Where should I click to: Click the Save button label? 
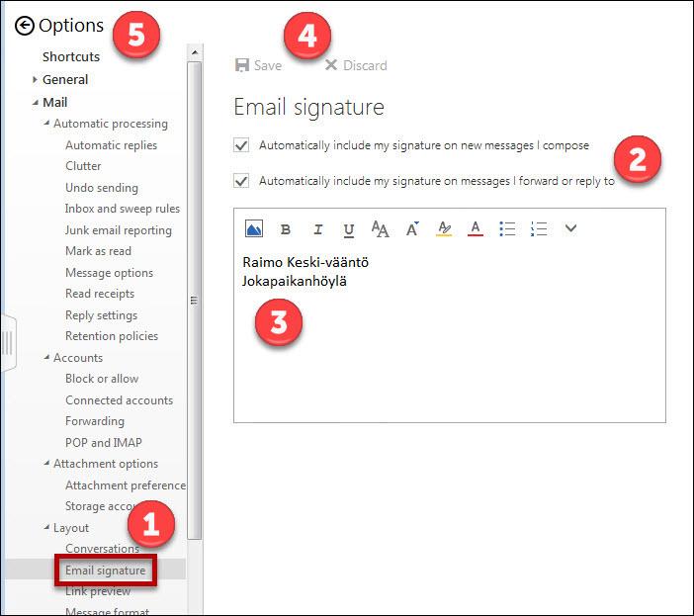click(x=268, y=65)
